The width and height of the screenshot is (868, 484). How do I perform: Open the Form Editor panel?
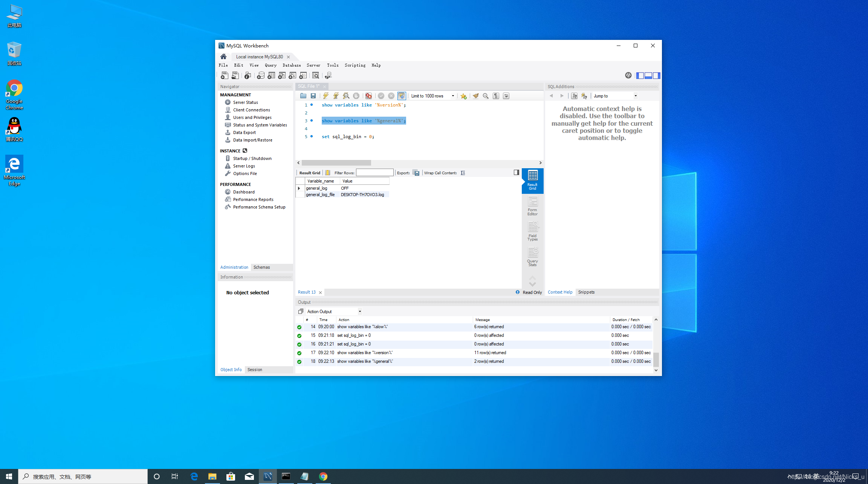click(x=532, y=206)
